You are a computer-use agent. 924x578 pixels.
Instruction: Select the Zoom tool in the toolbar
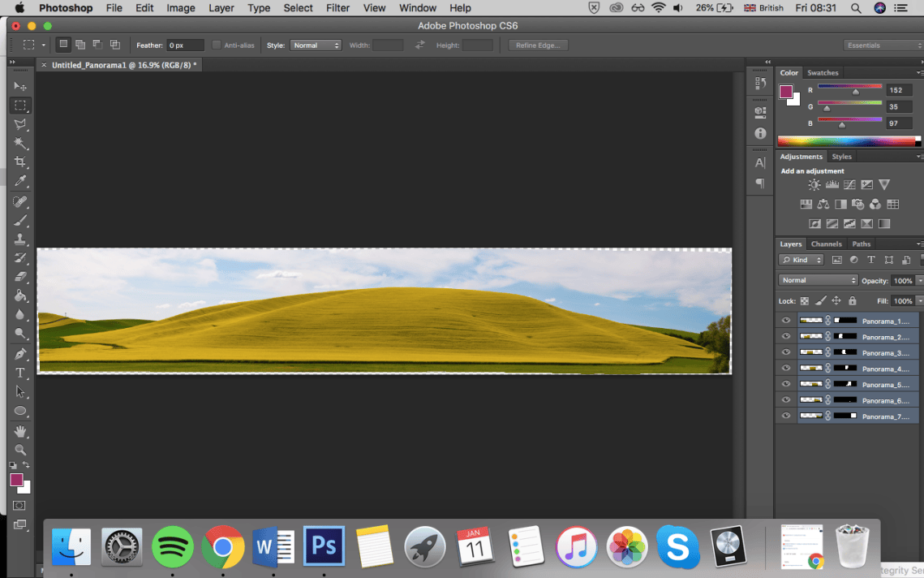point(20,450)
